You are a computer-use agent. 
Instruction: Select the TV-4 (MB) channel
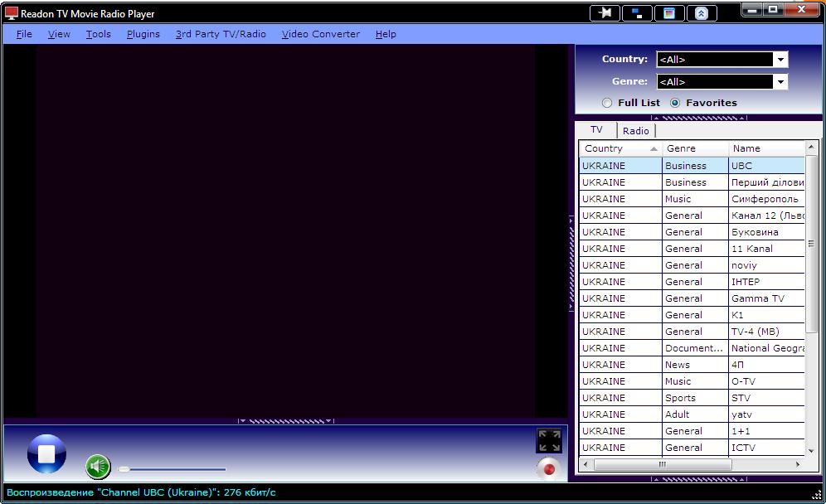point(692,332)
